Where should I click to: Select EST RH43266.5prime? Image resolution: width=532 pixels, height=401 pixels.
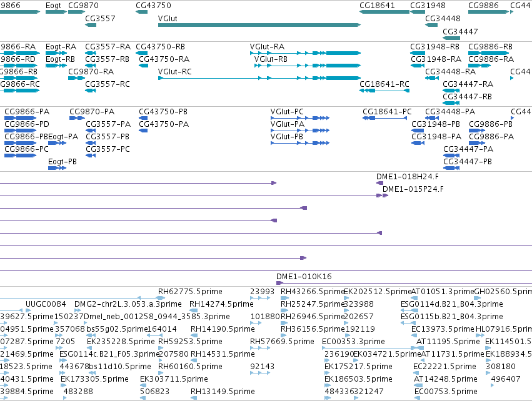pos(284,298)
